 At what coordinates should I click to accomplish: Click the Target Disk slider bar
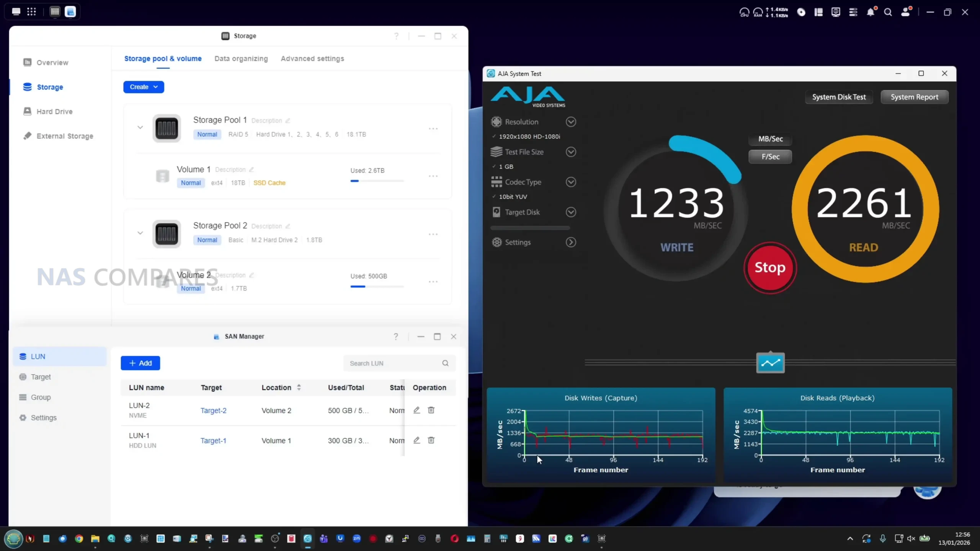(x=530, y=228)
